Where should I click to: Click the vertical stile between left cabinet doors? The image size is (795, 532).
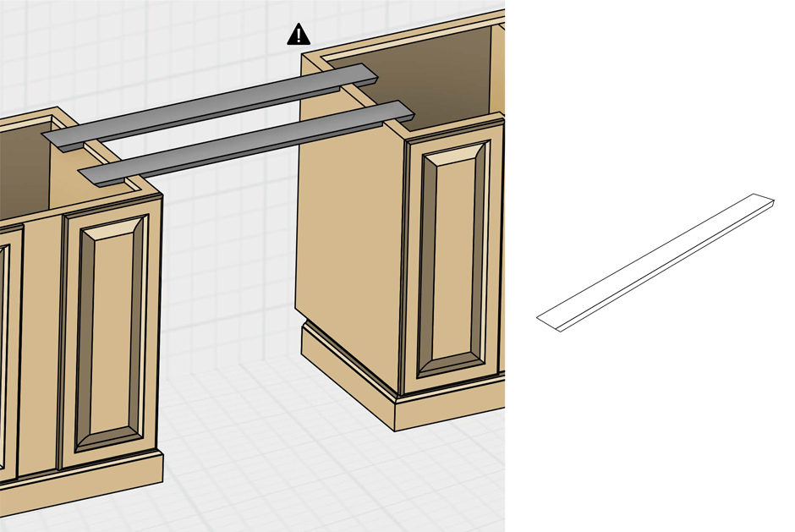point(40,338)
